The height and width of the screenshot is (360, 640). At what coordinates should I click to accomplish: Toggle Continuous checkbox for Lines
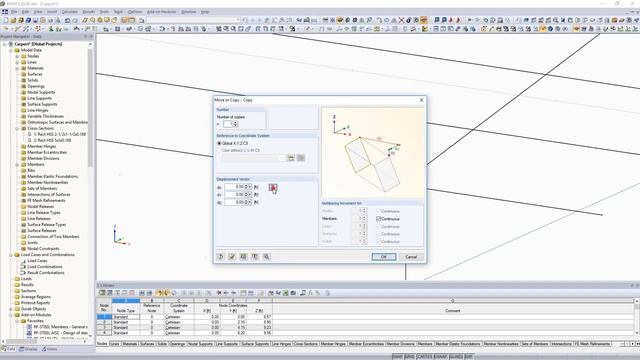pos(378,227)
